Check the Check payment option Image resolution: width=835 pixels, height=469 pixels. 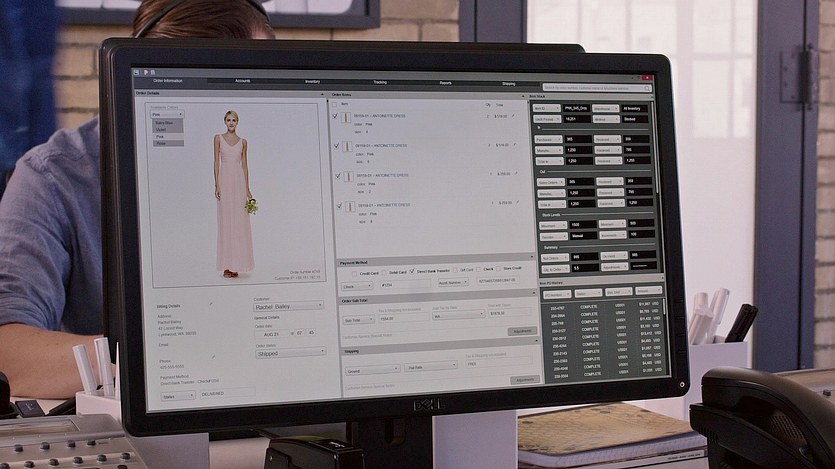tap(478, 269)
